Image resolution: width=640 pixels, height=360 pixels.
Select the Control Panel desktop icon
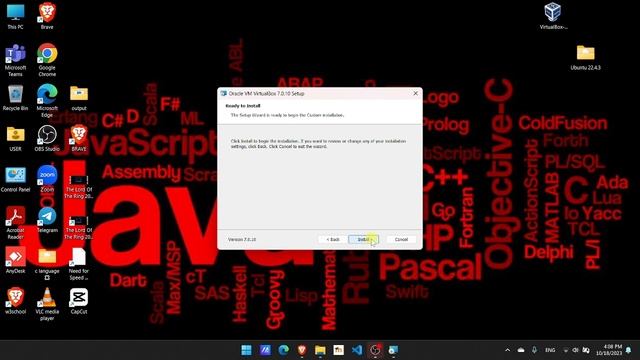[x=16, y=179]
